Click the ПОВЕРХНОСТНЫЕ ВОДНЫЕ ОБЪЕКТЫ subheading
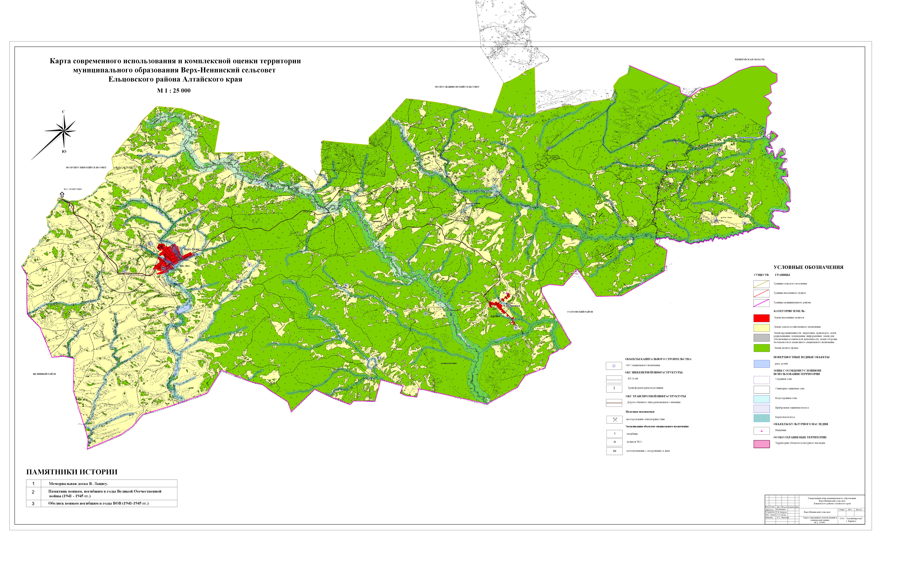Viewport: 898px width, 588px height. pos(801,357)
